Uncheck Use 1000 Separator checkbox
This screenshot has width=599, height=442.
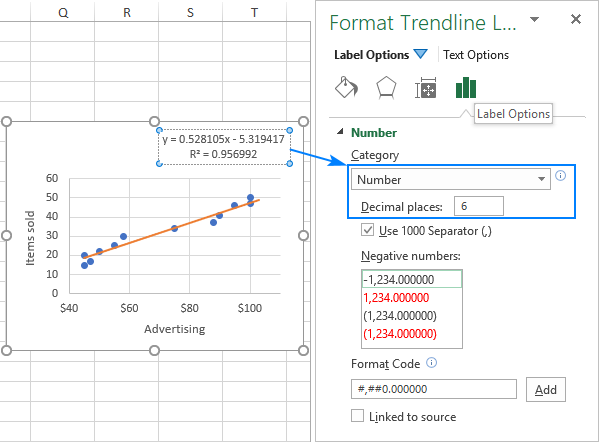(367, 230)
